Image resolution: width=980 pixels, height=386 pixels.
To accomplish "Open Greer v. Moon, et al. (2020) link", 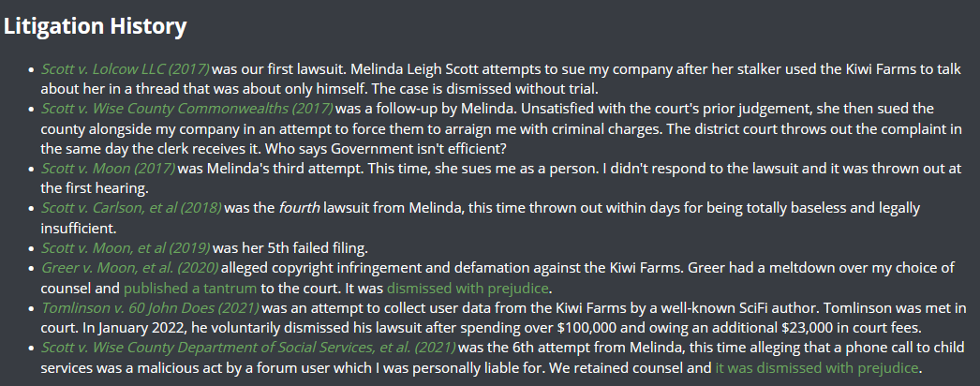I will click(130, 268).
